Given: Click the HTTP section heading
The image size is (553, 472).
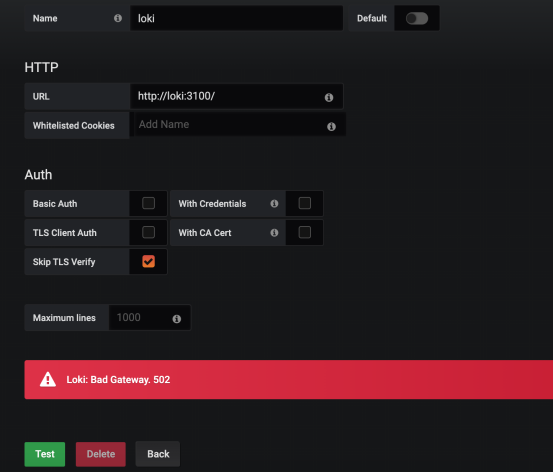Looking at the screenshot, I should [41, 67].
